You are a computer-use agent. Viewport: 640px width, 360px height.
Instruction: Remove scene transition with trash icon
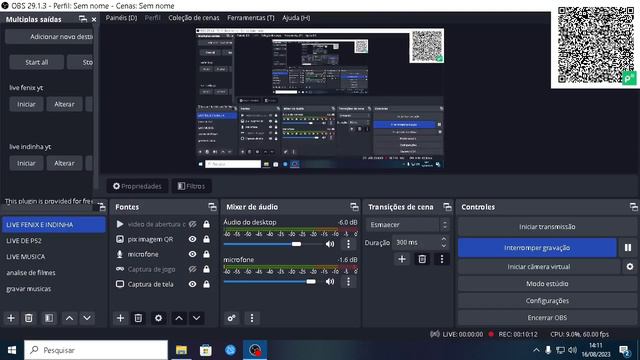click(x=422, y=259)
